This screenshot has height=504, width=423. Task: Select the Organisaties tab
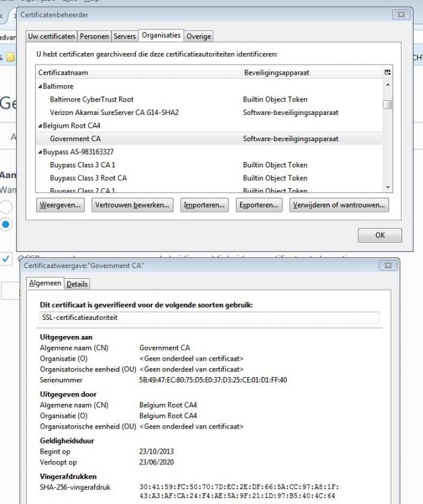(x=161, y=36)
